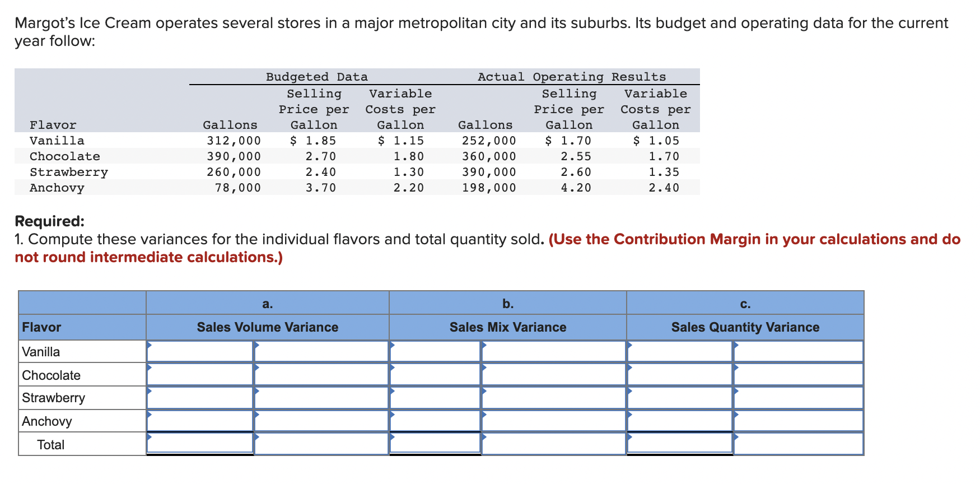980x484 pixels.
Task: Select Vanilla Sales Volume Variance favorable/unfavorable field
Action: [321, 351]
